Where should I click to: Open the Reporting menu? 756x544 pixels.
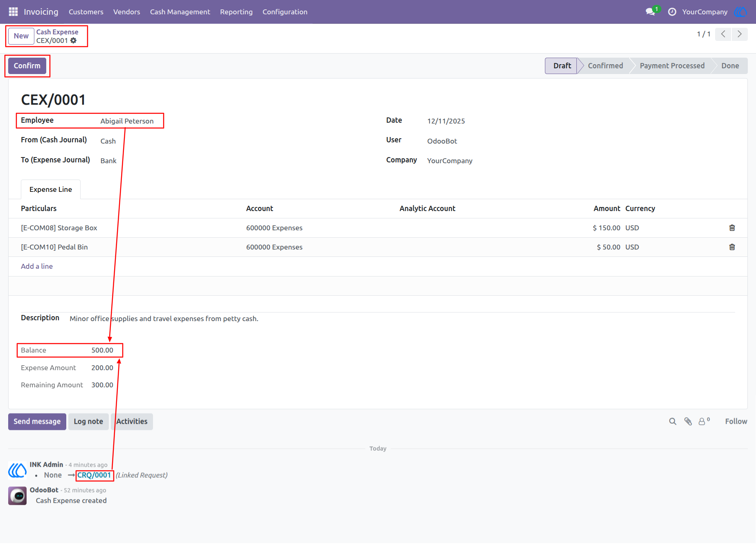pos(236,12)
